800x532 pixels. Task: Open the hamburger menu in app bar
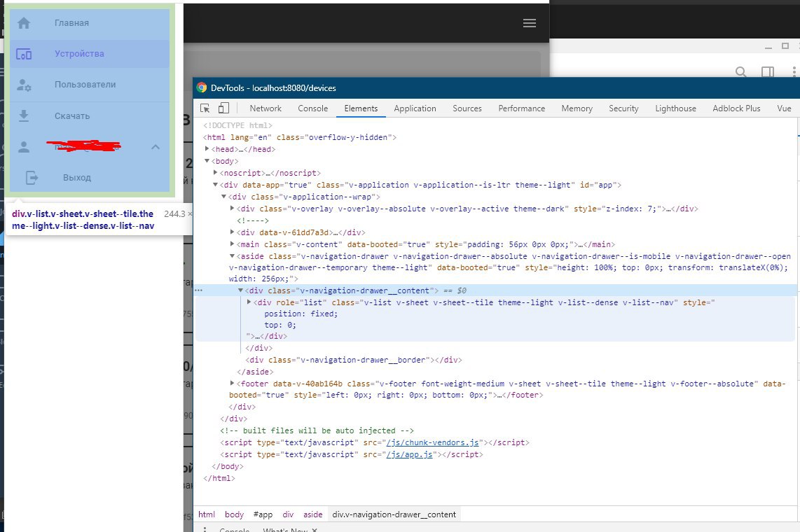(x=530, y=23)
